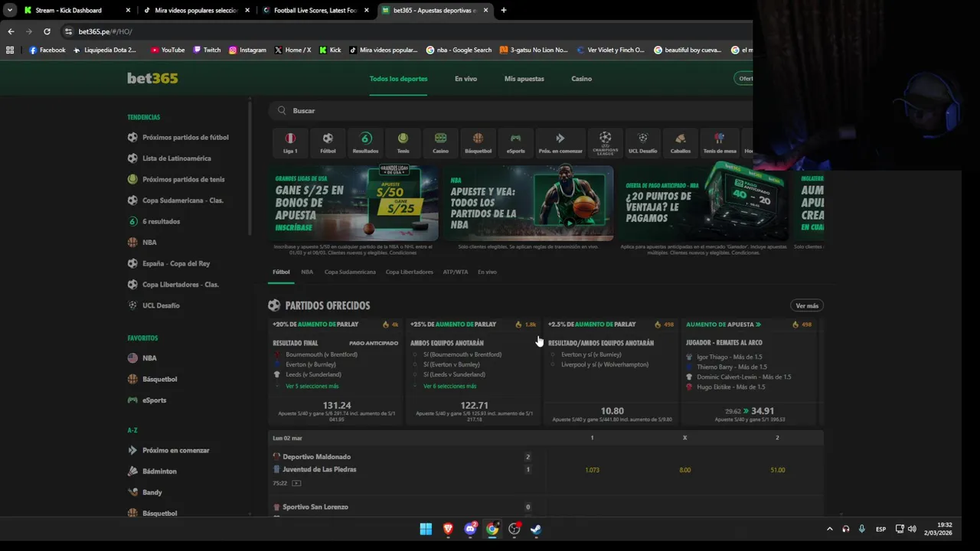Open Chrome from the taskbar
This screenshot has width=980, height=551.
coord(492,529)
